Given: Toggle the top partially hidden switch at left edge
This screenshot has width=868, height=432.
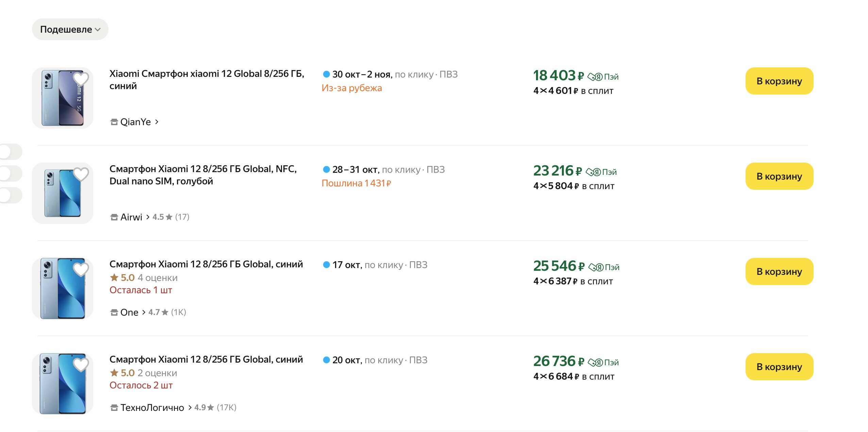Looking at the screenshot, I should coord(10,152).
